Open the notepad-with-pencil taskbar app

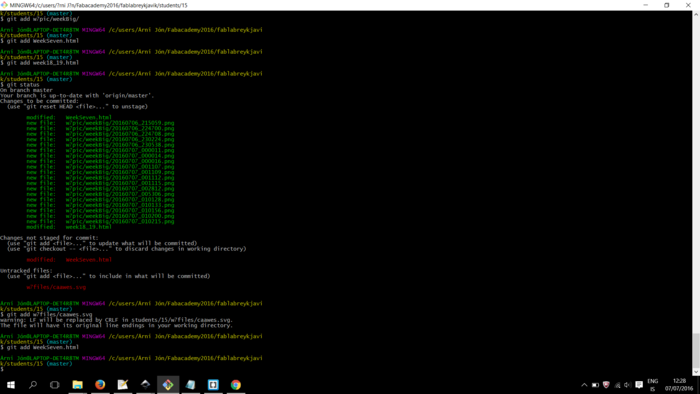tap(123, 385)
